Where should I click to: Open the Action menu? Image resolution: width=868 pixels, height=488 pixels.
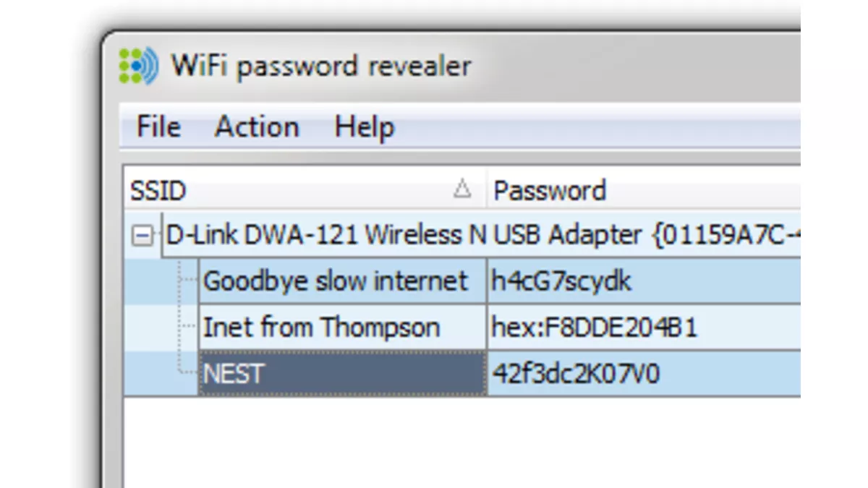click(257, 127)
